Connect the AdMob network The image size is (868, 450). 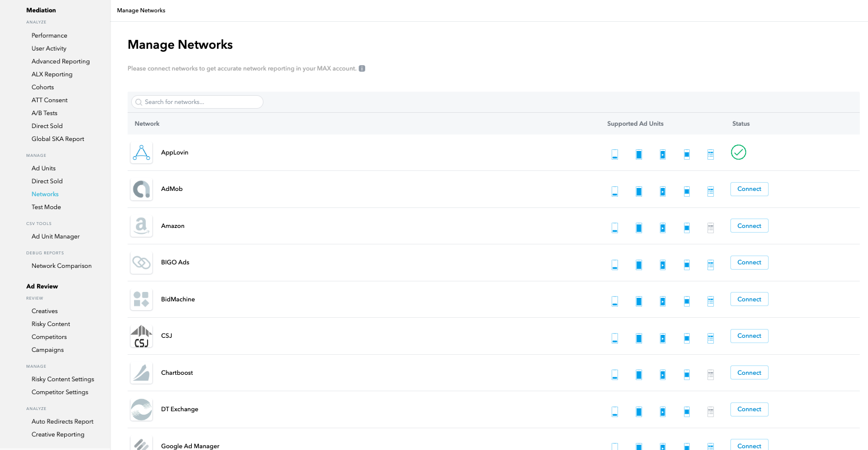pyautogui.click(x=749, y=189)
